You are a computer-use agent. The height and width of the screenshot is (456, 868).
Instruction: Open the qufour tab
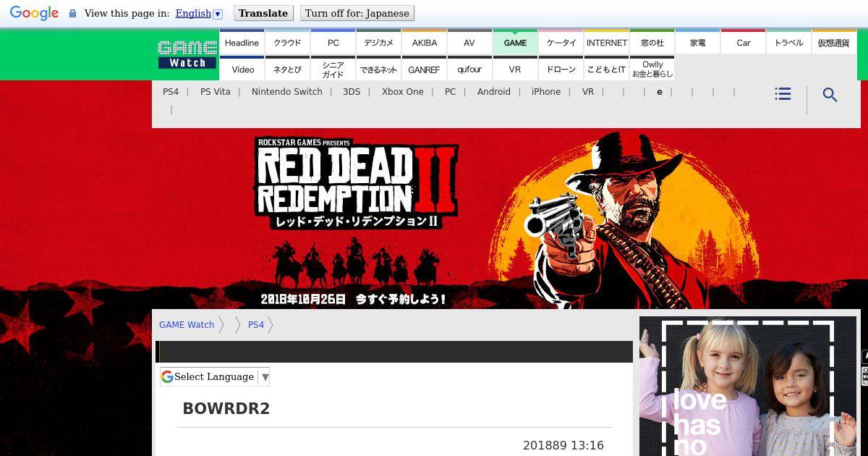tap(469, 69)
